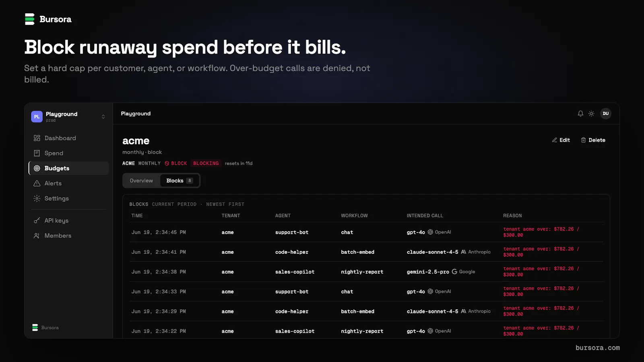Click the Delete button for acme budget
The image size is (644, 362).
[593, 140]
